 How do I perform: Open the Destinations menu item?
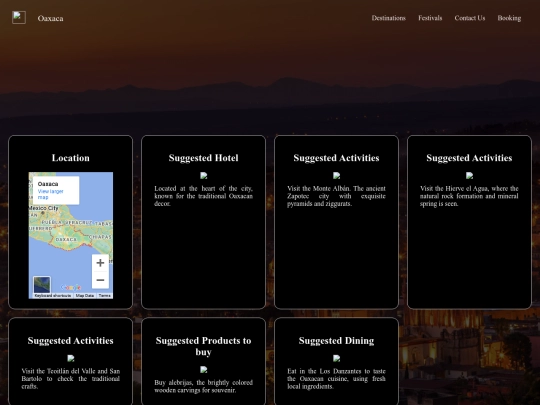388,18
